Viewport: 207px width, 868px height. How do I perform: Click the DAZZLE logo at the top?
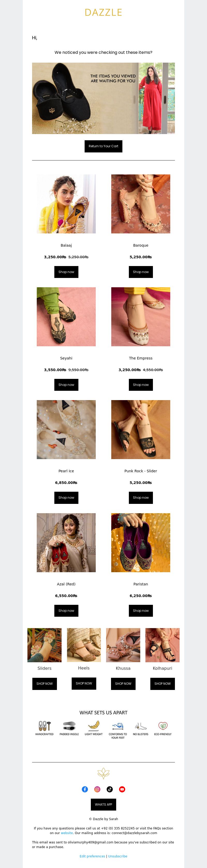pyautogui.click(x=103, y=12)
